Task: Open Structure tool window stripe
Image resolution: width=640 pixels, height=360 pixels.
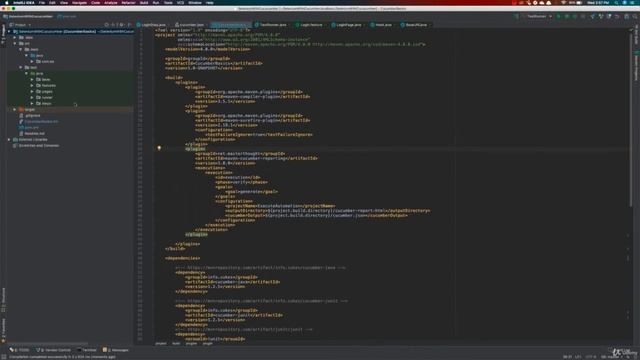Action: click(x=3, y=300)
